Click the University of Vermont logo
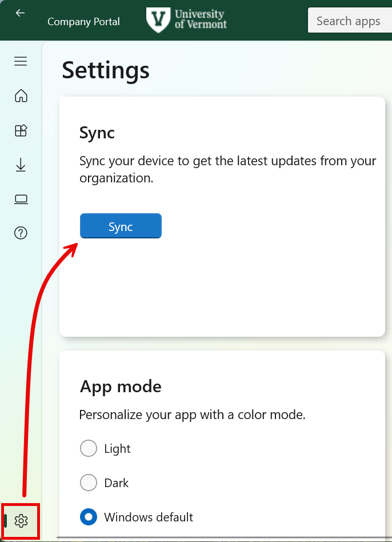The image size is (392, 542). point(187,20)
